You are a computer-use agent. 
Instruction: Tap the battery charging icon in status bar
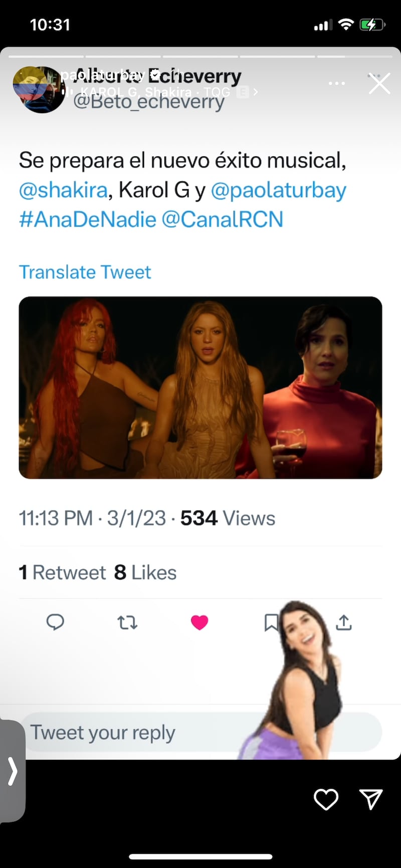click(x=372, y=25)
